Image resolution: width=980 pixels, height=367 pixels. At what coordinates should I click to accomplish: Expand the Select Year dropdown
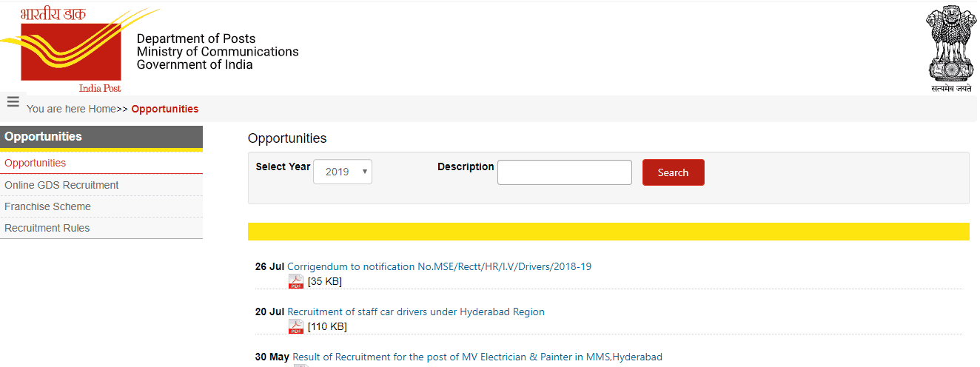click(343, 172)
